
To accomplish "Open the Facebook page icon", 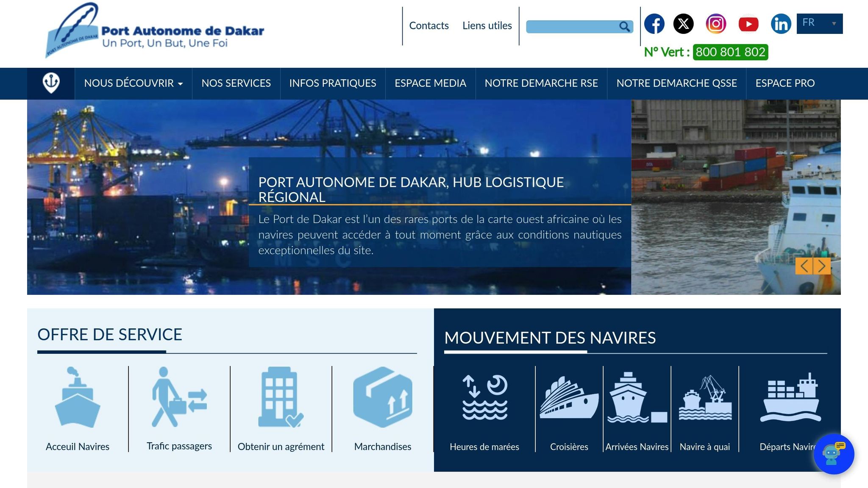I will (x=654, y=24).
